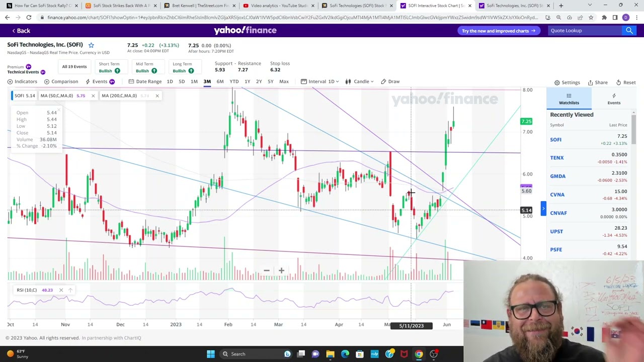Remove the RSI indicator panel
The height and width of the screenshot is (362, 644).
click(61, 290)
